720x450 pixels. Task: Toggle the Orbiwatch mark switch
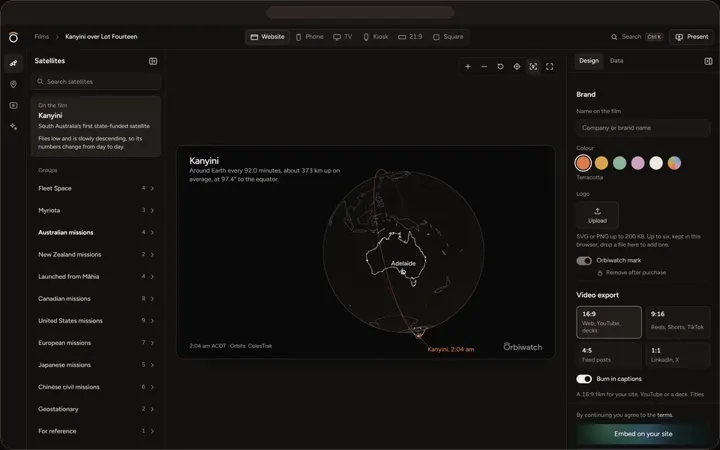(x=584, y=261)
